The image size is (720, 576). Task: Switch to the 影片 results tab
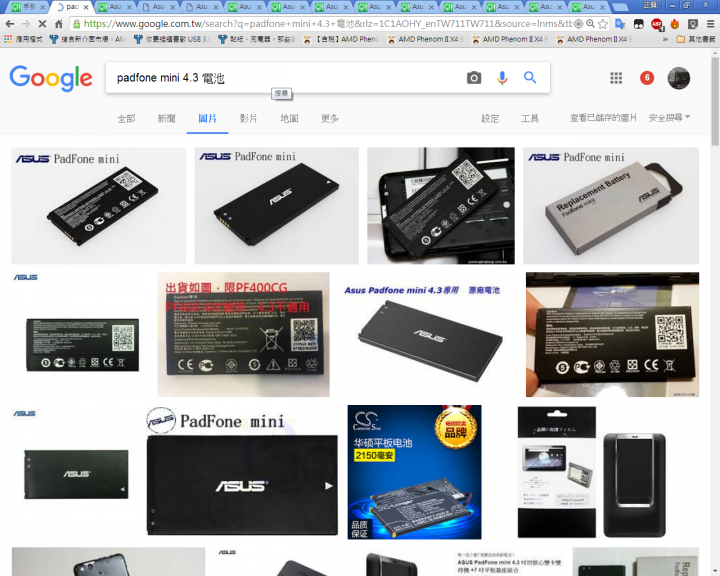pos(248,119)
